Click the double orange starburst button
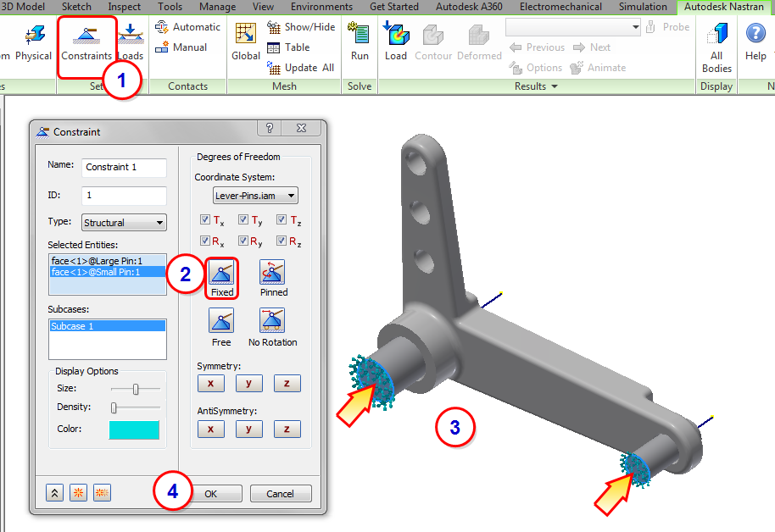This screenshot has height=532, width=775. click(102, 492)
